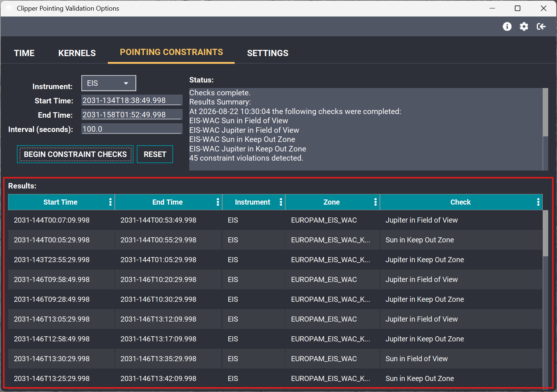Click the Results table scrollbar thumb
The width and height of the screenshot is (557, 392).
(545, 233)
